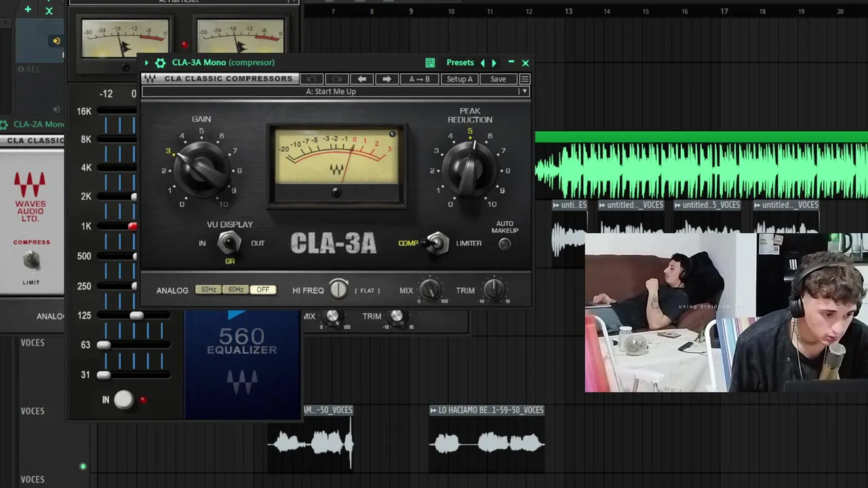Click the green dot beside the VOCES track
The height and width of the screenshot is (488, 868).
[x=83, y=466]
